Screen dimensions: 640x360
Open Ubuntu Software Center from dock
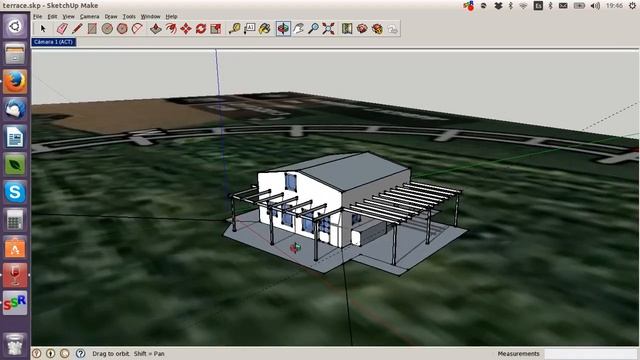pyautogui.click(x=15, y=248)
